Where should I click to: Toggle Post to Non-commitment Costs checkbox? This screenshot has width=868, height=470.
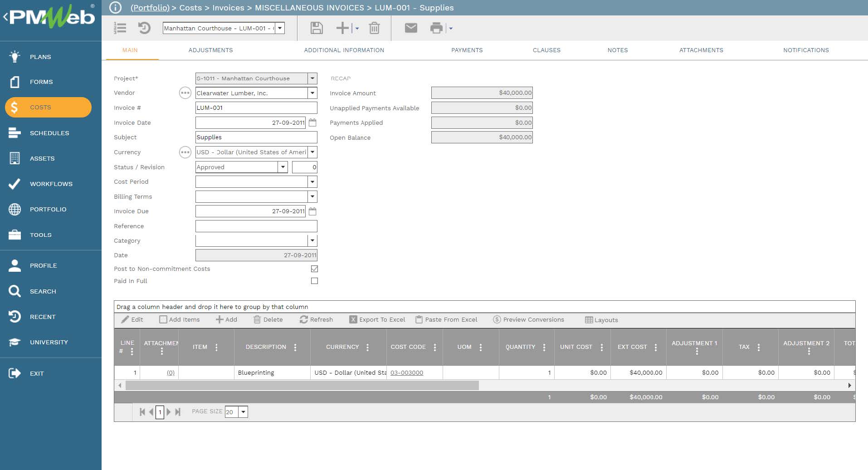point(314,269)
